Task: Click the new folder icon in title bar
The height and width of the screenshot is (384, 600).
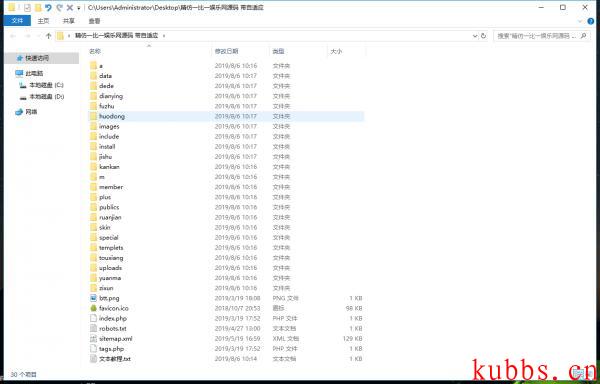Action: pos(38,7)
